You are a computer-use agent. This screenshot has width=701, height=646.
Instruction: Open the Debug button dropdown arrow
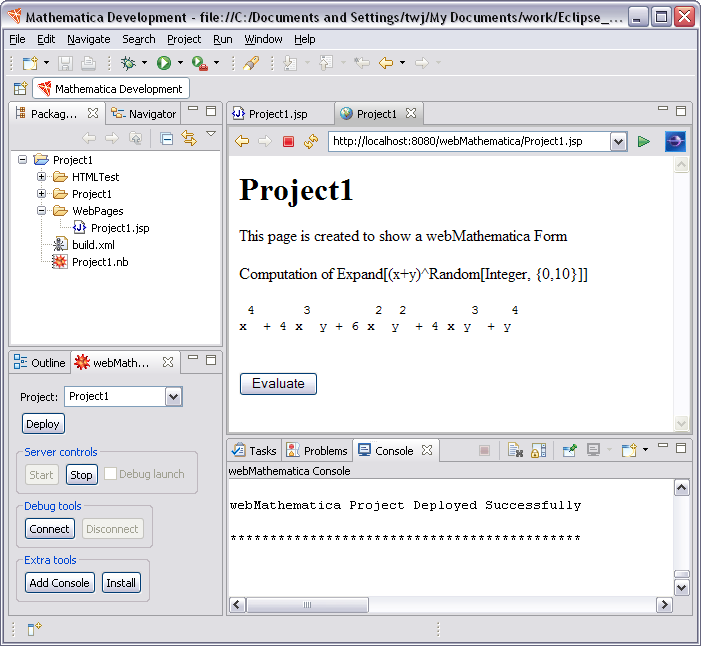[x=144, y=63]
